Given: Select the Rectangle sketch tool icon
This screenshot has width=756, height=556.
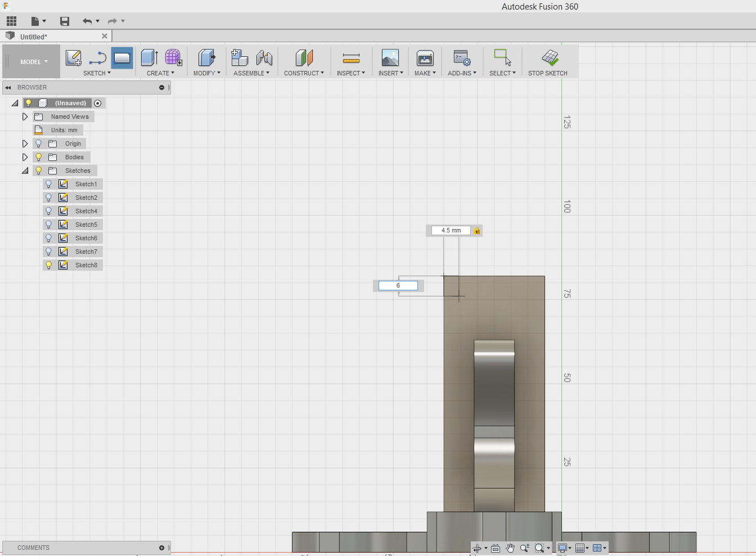Looking at the screenshot, I should pyautogui.click(x=122, y=58).
